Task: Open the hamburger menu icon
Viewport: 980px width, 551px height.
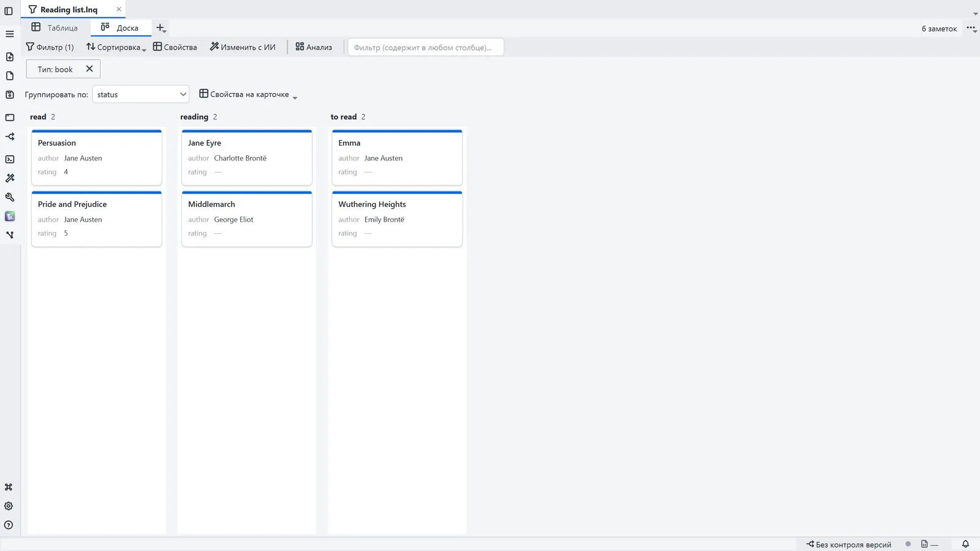Action: click(x=9, y=34)
